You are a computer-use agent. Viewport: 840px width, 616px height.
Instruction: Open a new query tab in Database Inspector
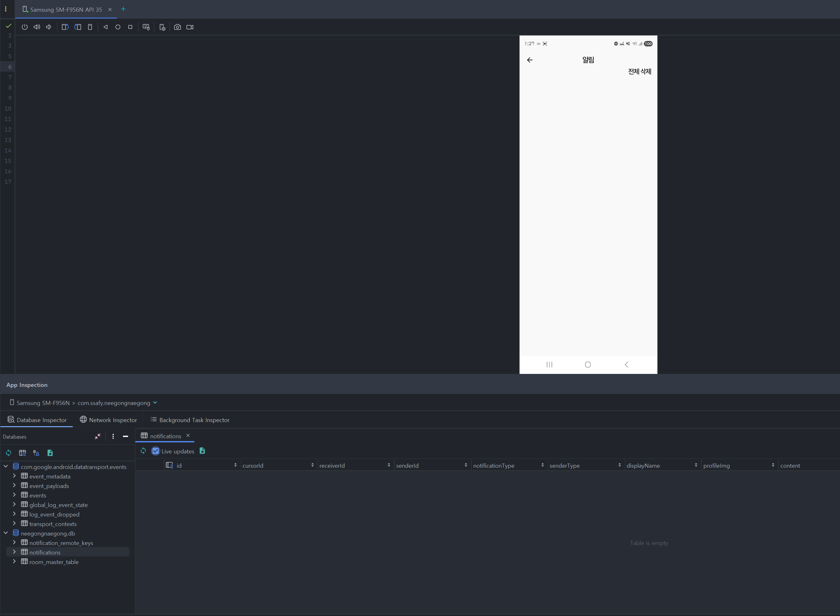click(23, 453)
